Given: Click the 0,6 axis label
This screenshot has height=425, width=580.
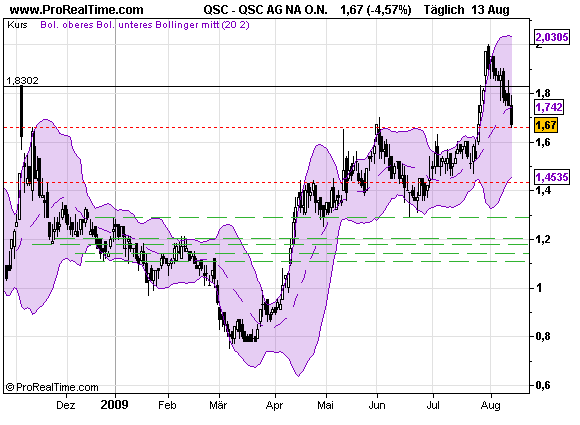Looking at the screenshot, I should click(542, 385).
